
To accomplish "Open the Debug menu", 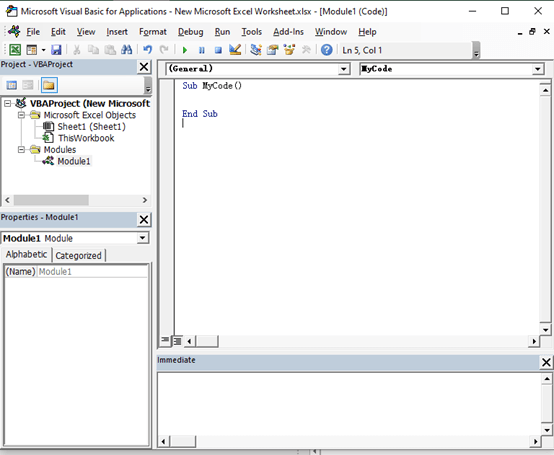I will (x=190, y=32).
